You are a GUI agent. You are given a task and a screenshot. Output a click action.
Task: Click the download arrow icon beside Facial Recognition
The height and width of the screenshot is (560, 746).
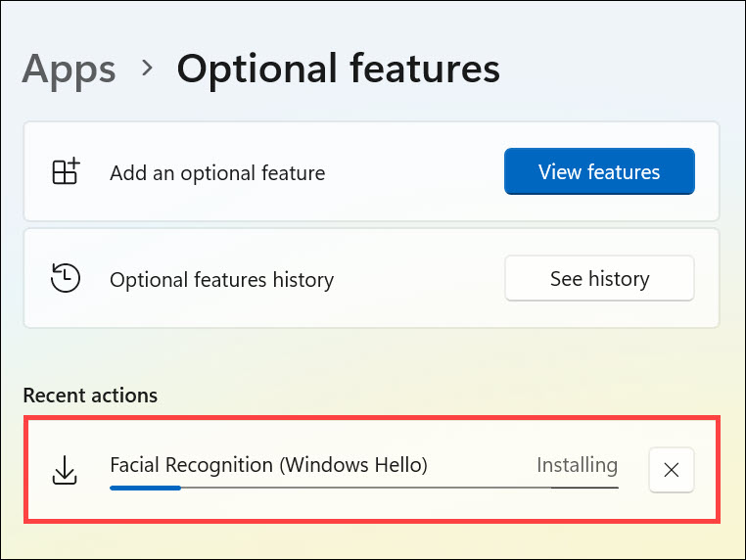click(x=65, y=470)
